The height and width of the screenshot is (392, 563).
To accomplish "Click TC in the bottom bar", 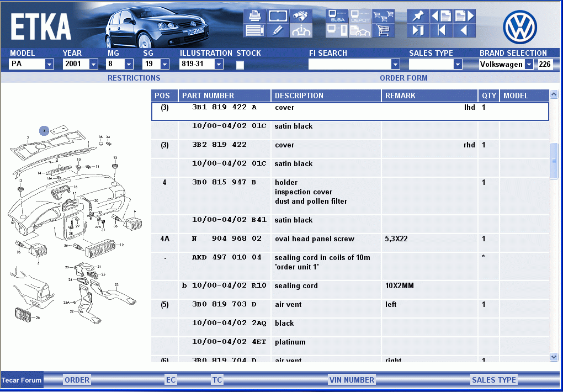I will (217, 380).
